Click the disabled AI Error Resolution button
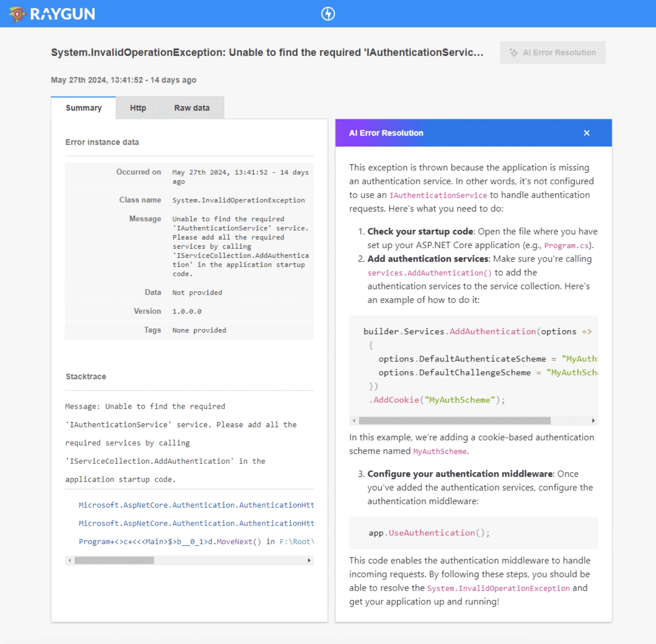 click(x=553, y=53)
